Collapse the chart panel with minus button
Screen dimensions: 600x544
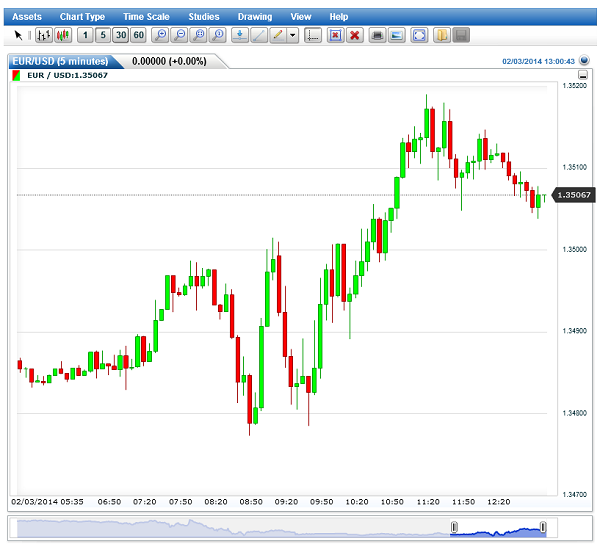point(583,75)
